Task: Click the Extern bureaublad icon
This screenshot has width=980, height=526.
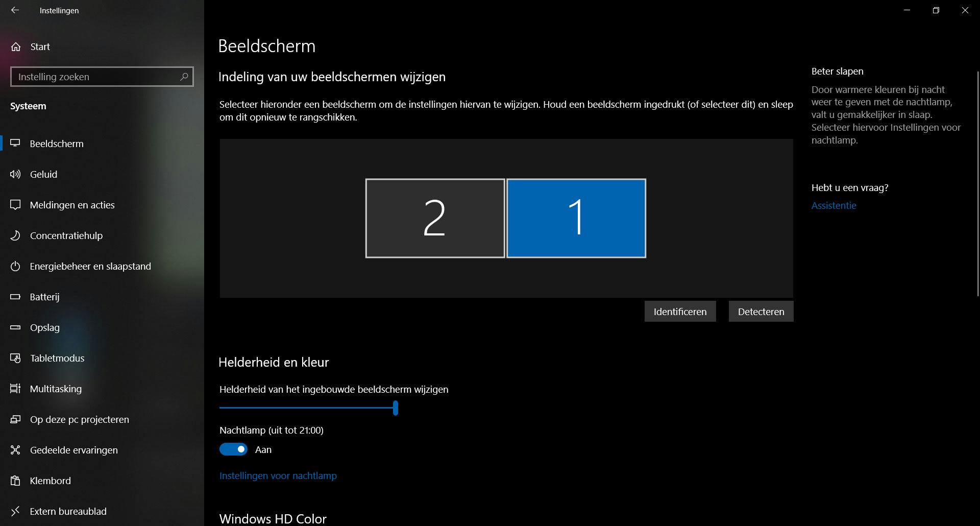Action: (x=15, y=511)
